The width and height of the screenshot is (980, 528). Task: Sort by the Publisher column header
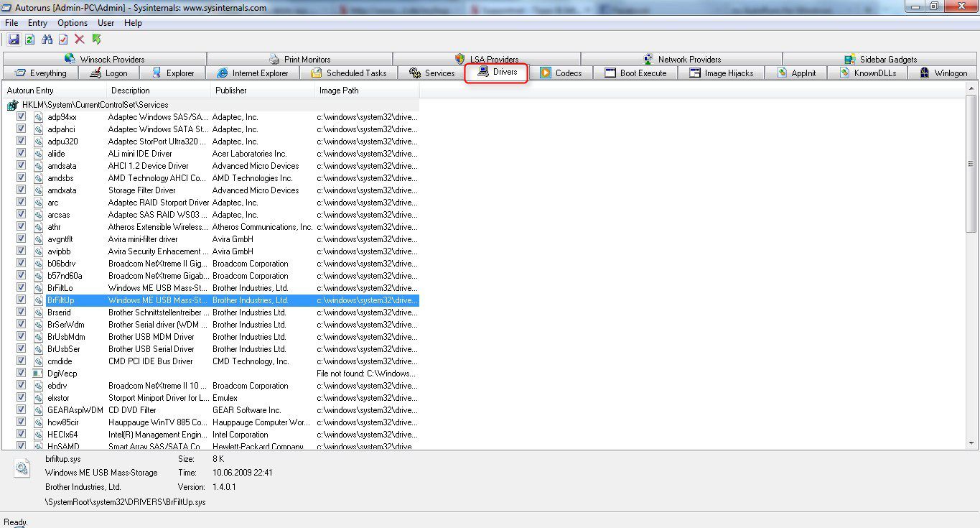(x=263, y=91)
